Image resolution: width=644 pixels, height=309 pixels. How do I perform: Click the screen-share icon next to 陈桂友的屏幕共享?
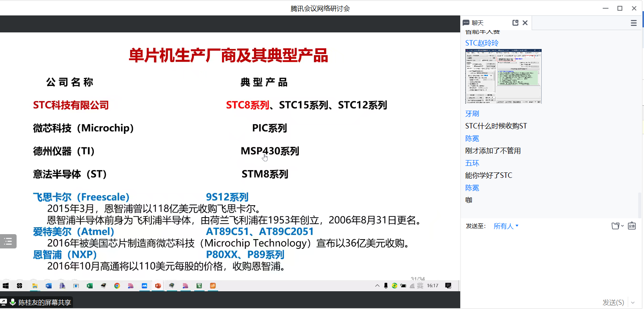4,302
